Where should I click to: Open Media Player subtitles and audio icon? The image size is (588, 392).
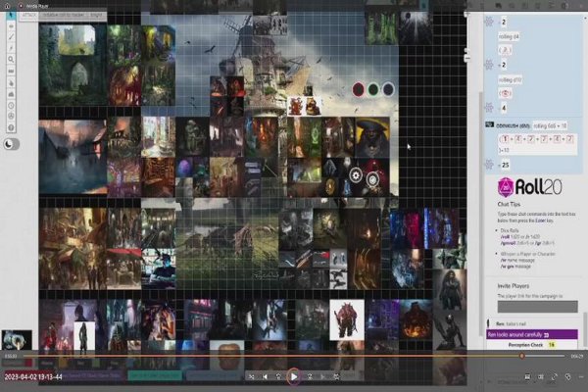tap(527, 376)
